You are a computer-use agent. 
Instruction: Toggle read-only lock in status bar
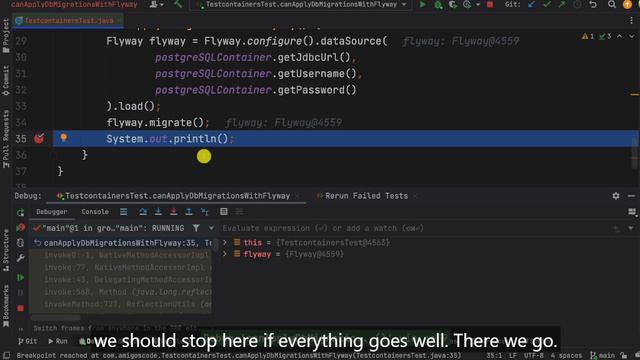pyautogui.click(x=623, y=356)
